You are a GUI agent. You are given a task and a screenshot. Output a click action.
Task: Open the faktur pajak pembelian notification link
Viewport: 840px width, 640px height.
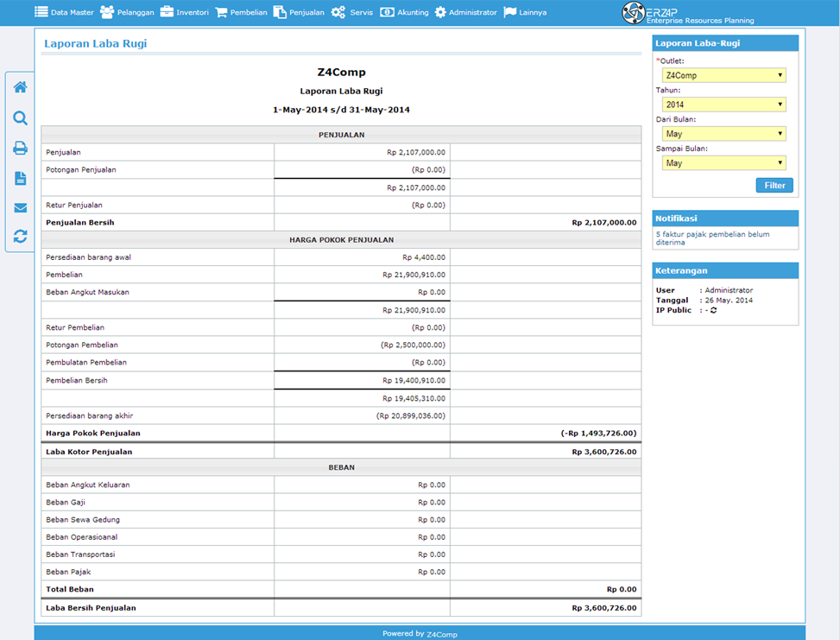712,238
